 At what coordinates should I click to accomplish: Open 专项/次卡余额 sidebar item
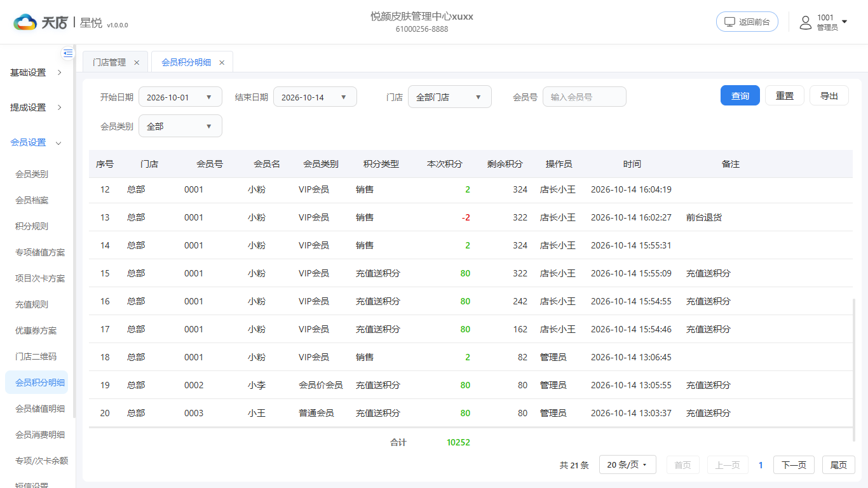click(x=41, y=461)
